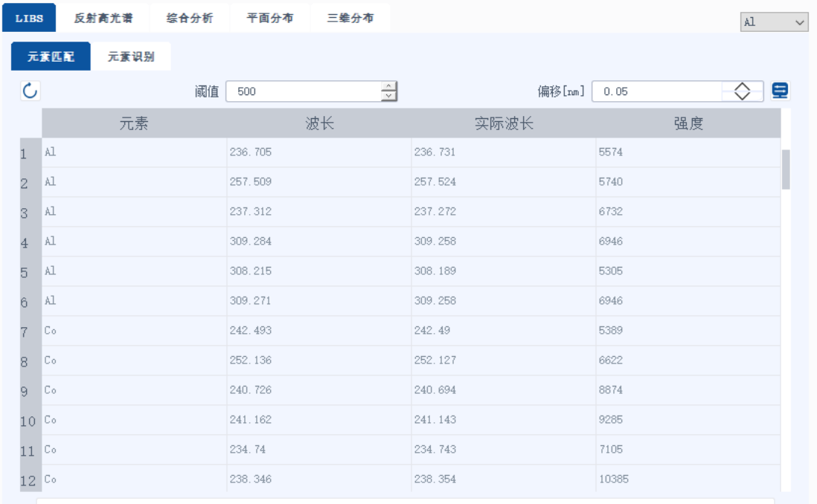Screen dimensions: 817x504
Task: Click the 偏移 input field showing 0.05
Action: tap(657, 91)
